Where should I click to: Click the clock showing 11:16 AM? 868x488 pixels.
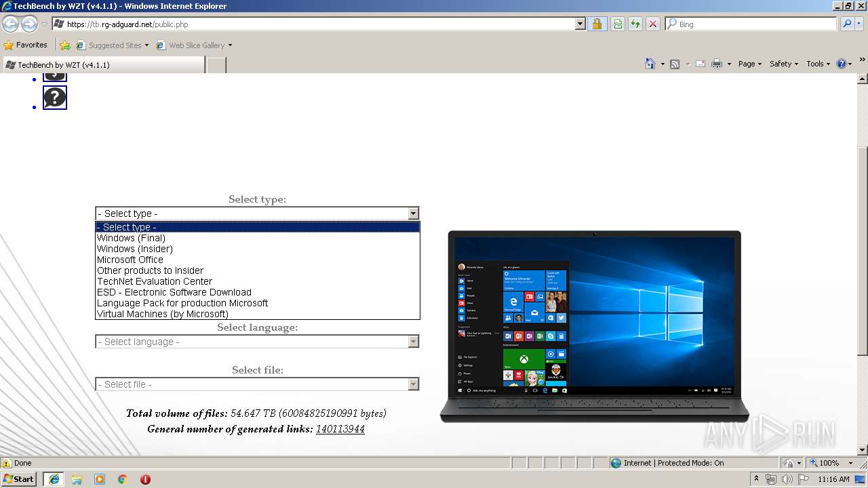[x=833, y=479]
